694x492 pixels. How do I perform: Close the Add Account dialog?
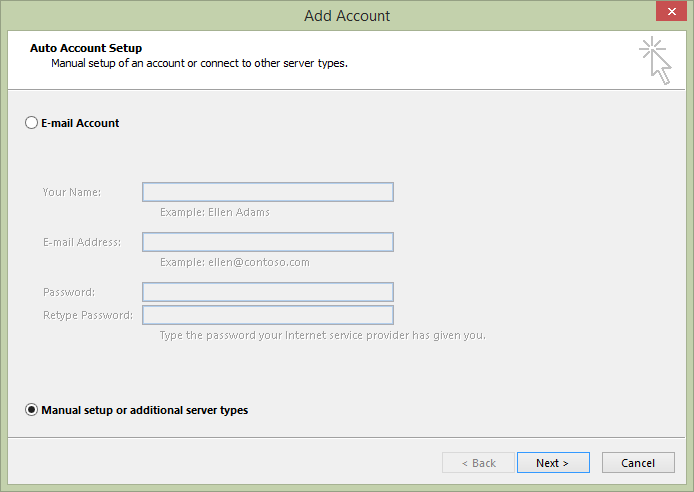coord(671,11)
